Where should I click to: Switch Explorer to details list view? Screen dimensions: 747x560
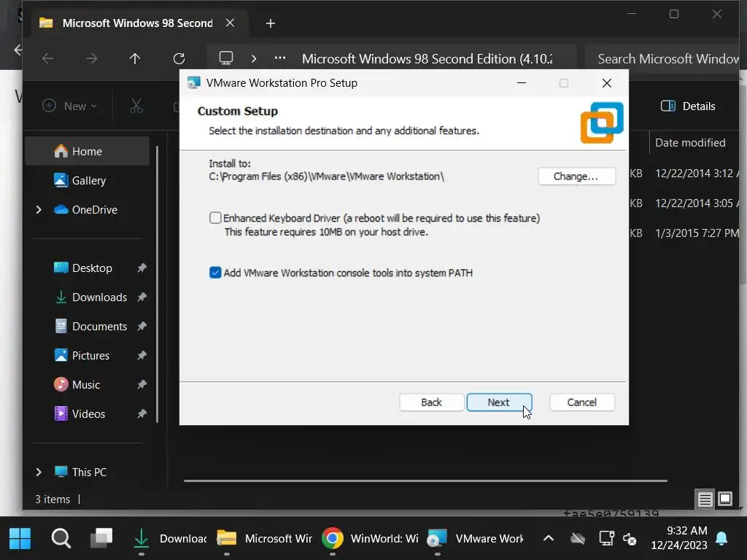[x=705, y=499]
